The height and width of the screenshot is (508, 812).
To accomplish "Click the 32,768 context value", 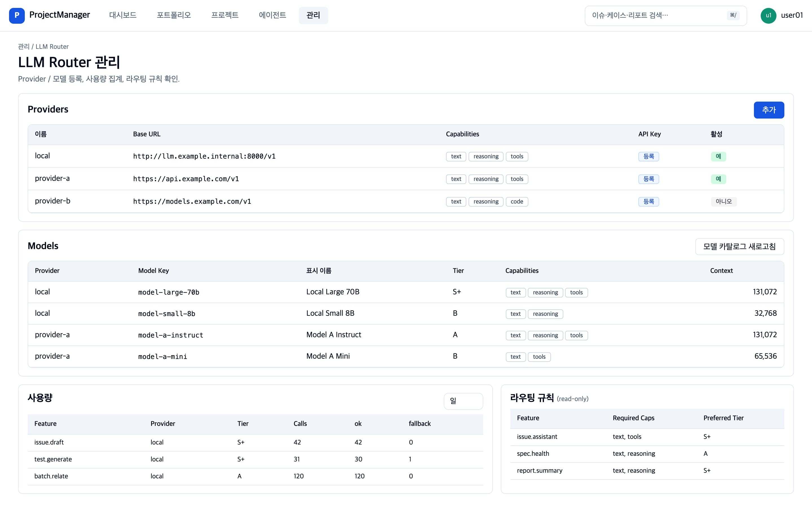I will click(765, 313).
